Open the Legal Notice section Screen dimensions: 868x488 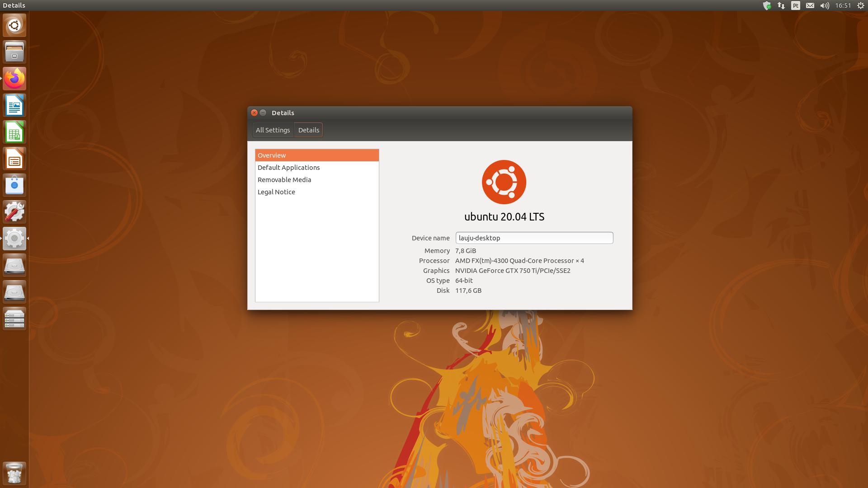coord(276,192)
